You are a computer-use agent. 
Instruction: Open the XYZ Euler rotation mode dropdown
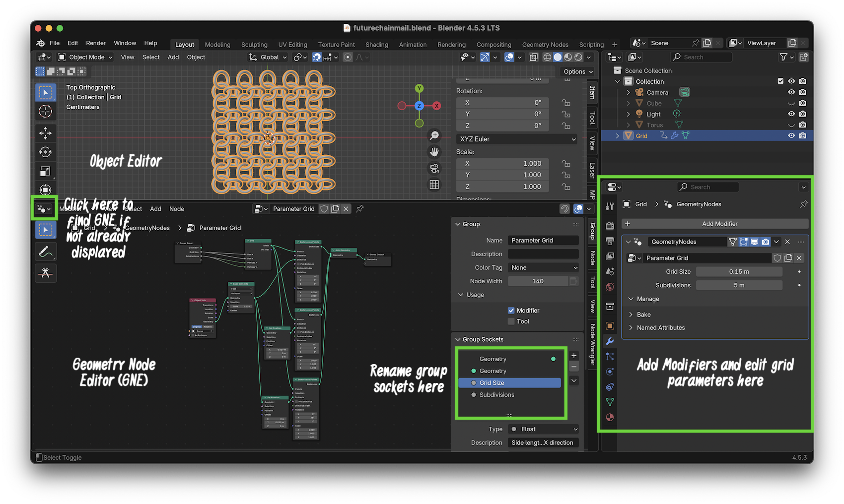coord(517,139)
